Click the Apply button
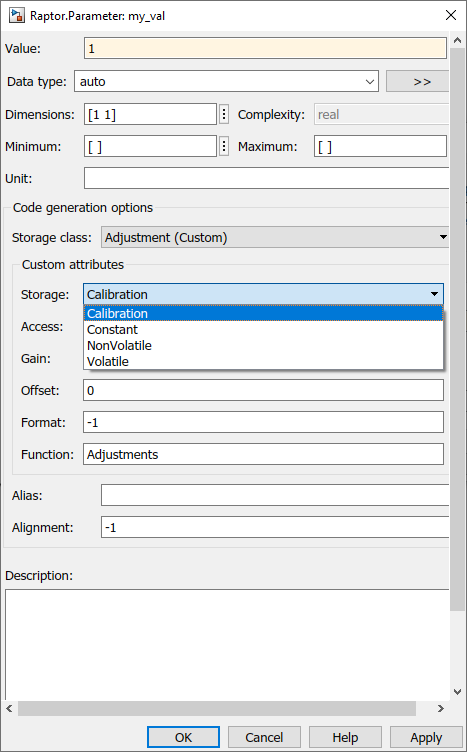The width and height of the screenshot is (467, 752). click(426, 737)
